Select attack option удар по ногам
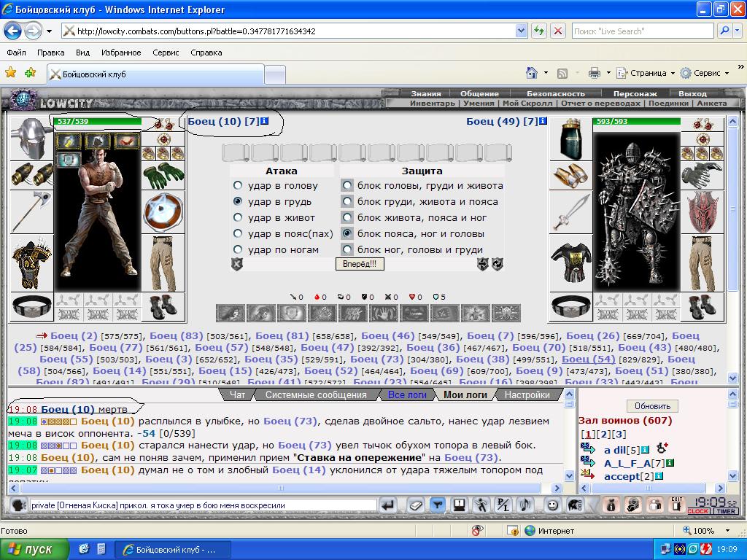The height and width of the screenshot is (560, 747). [x=238, y=249]
